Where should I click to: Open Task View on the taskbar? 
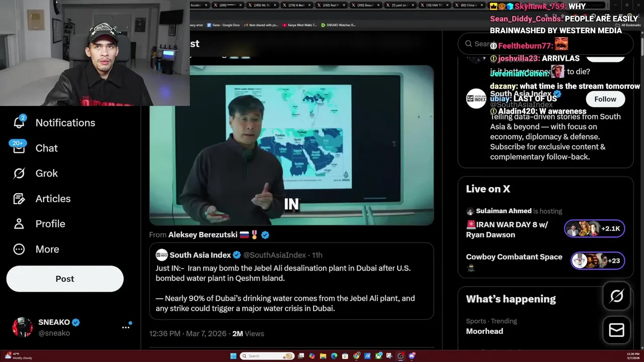click(301, 356)
